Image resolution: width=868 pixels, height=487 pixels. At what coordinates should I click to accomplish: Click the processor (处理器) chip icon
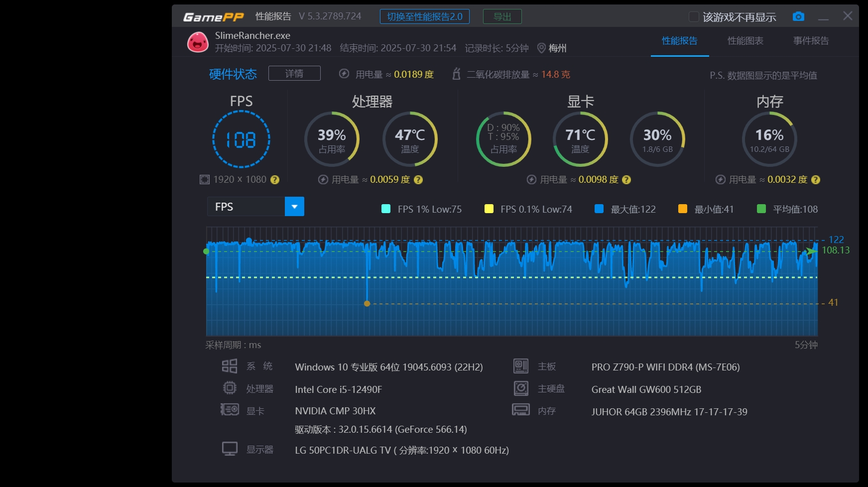pos(230,388)
